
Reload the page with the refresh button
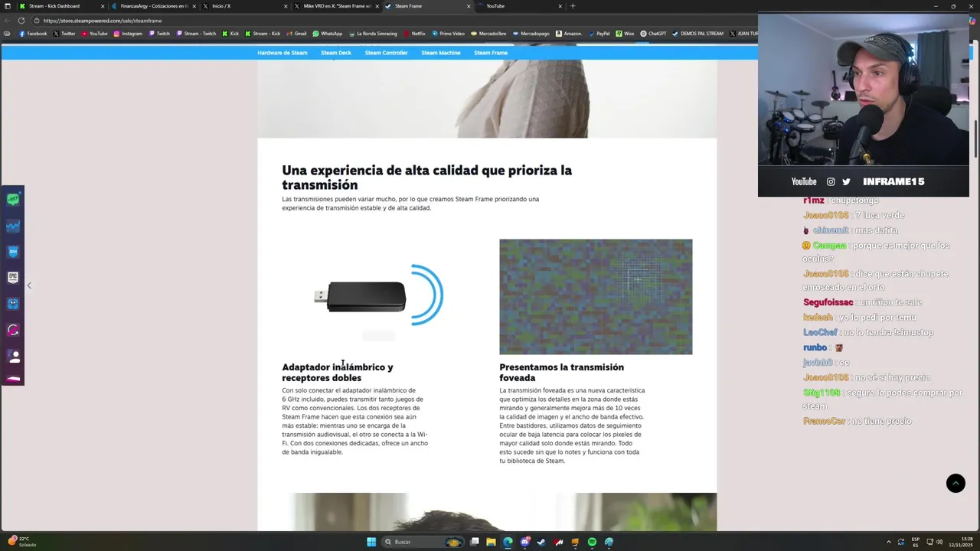[21, 21]
